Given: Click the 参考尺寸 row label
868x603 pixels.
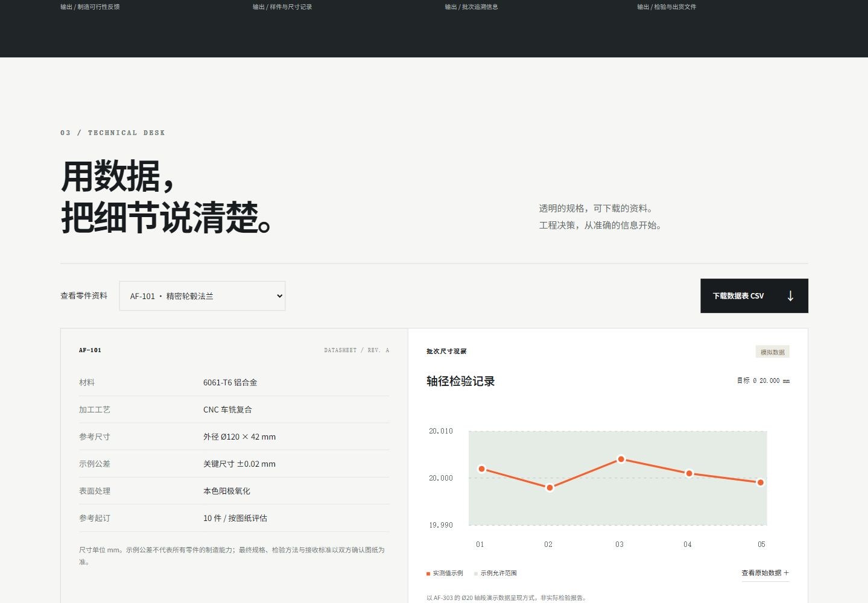Looking at the screenshot, I should pos(95,437).
